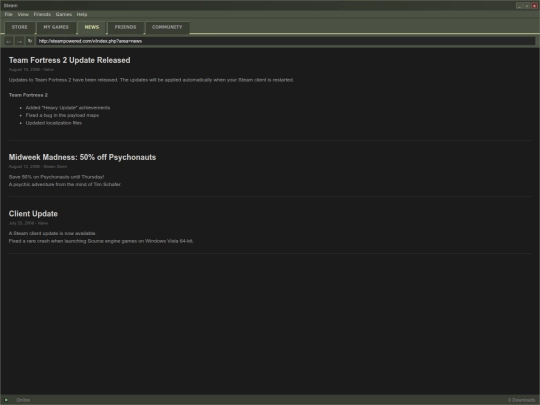540x405 pixels.
Task: Click the Tim Schafer description line
Action: pos(65,185)
